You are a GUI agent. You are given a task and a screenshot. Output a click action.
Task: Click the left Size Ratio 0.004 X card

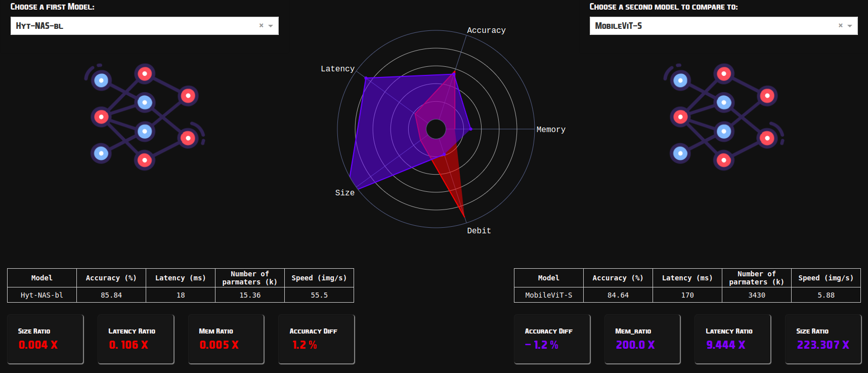click(x=46, y=339)
